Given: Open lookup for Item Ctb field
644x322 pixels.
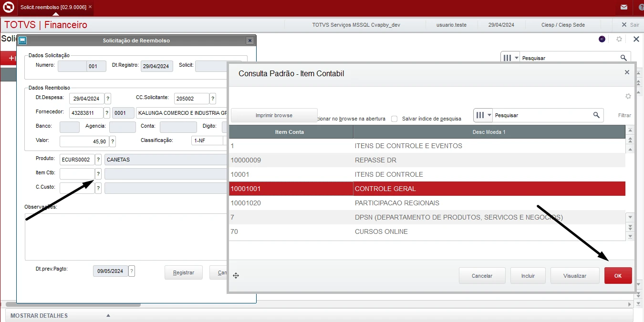Looking at the screenshot, I should coord(98,174).
